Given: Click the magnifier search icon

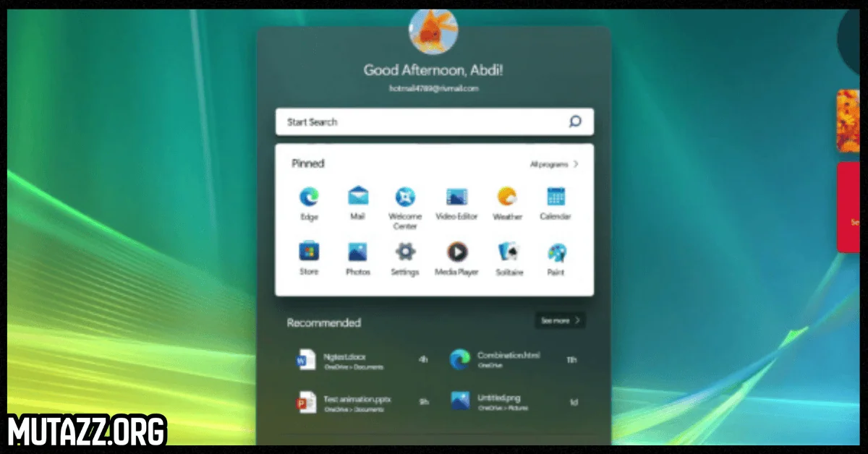Looking at the screenshot, I should [x=575, y=122].
